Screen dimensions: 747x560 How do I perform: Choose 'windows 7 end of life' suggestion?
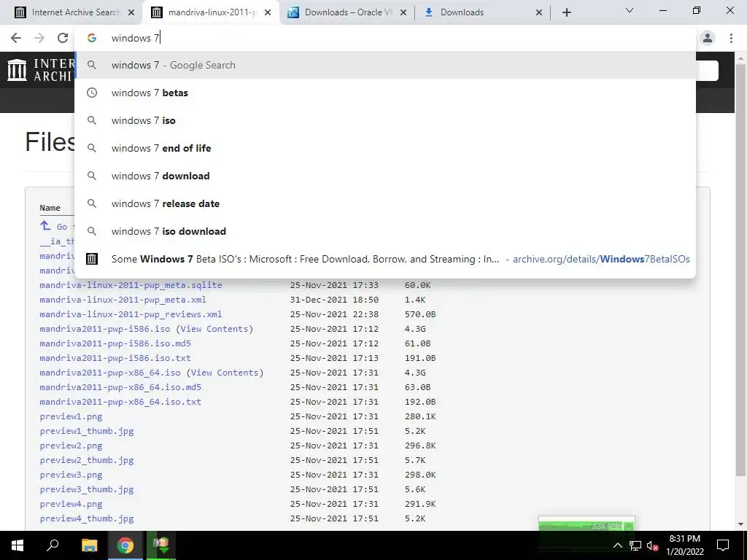[x=385, y=148]
